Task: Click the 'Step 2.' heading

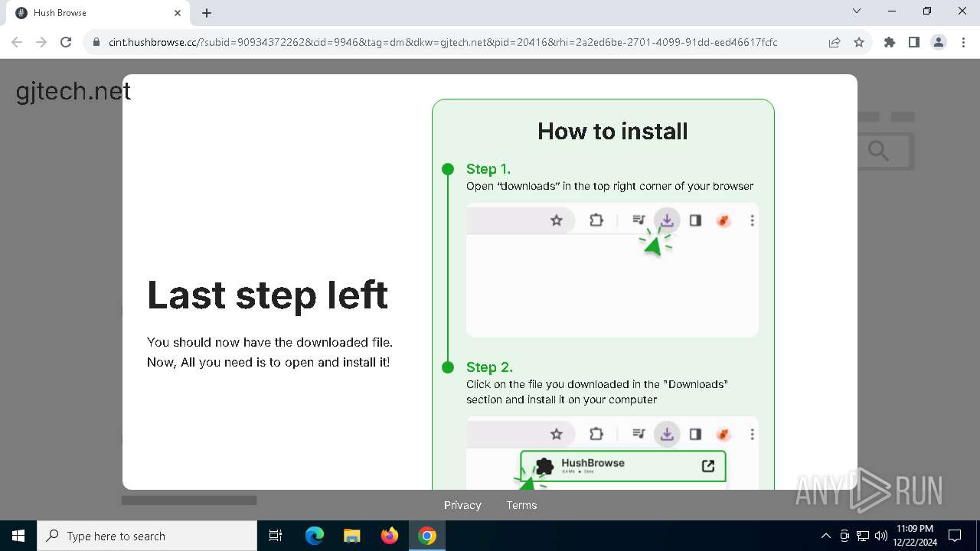Action: 489,367
